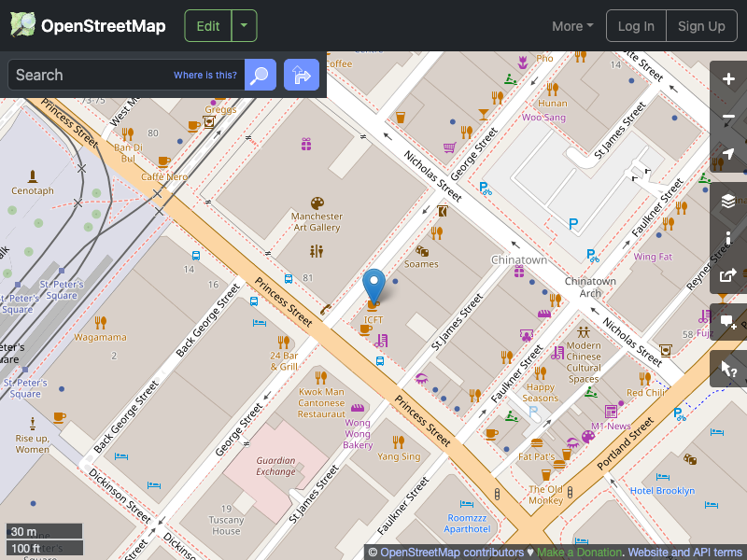Open the Directions icon next to search
The height and width of the screenshot is (560, 747).
(301, 75)
